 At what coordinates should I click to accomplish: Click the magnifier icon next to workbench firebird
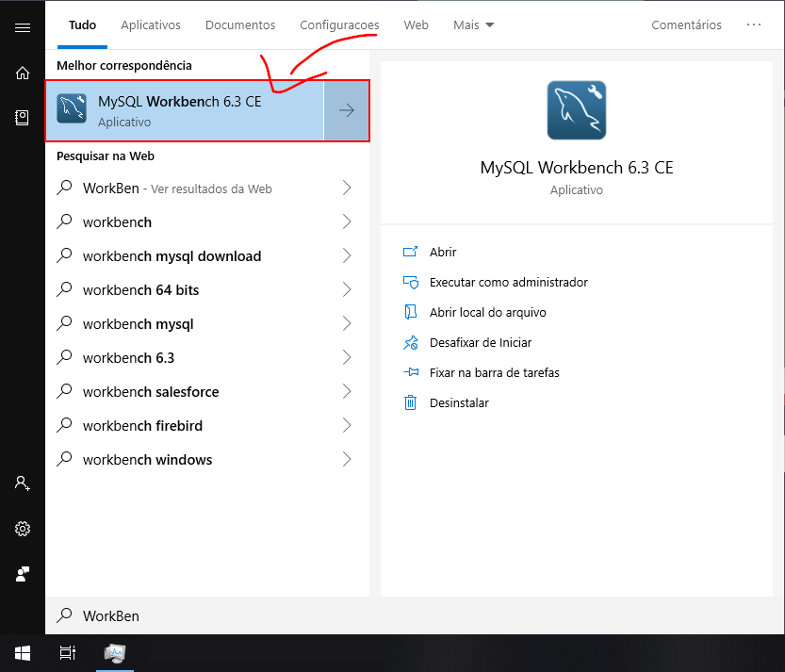(x=64, y=425)
